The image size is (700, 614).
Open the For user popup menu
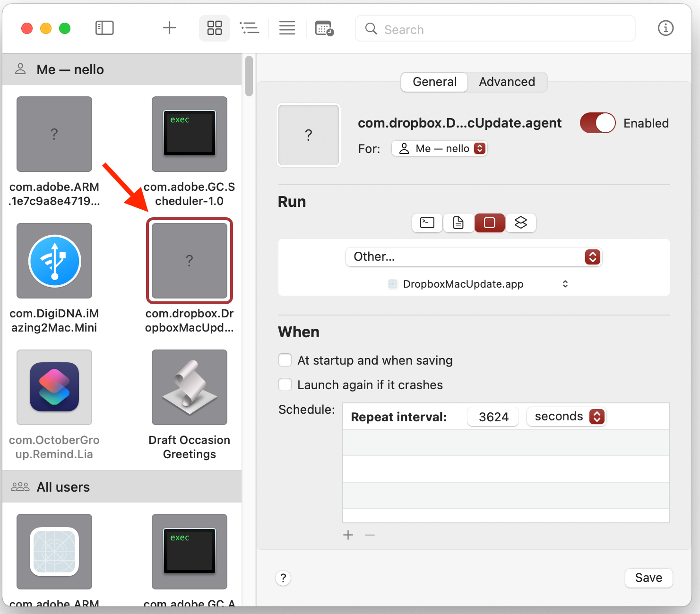click(439, 149)
